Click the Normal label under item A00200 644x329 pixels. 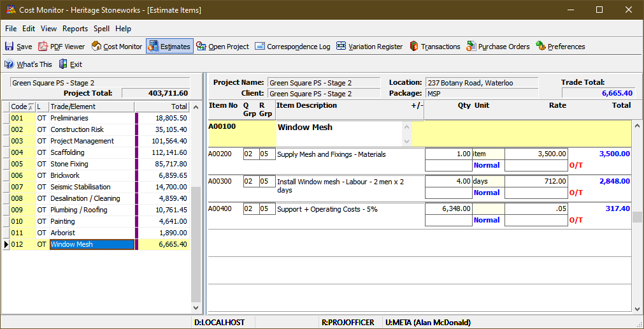pos(487,165)
